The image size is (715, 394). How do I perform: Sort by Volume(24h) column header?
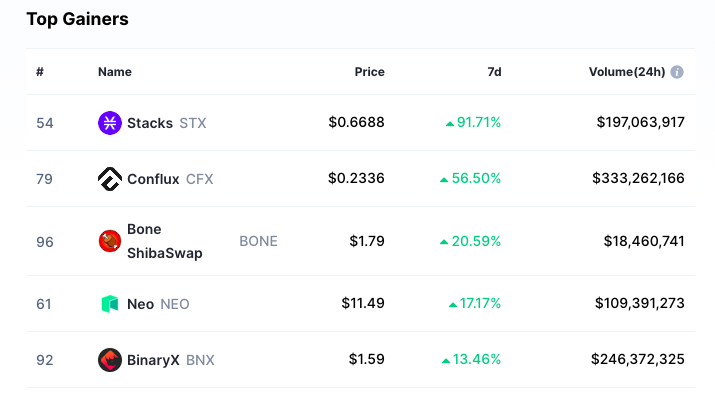[627, 72]
